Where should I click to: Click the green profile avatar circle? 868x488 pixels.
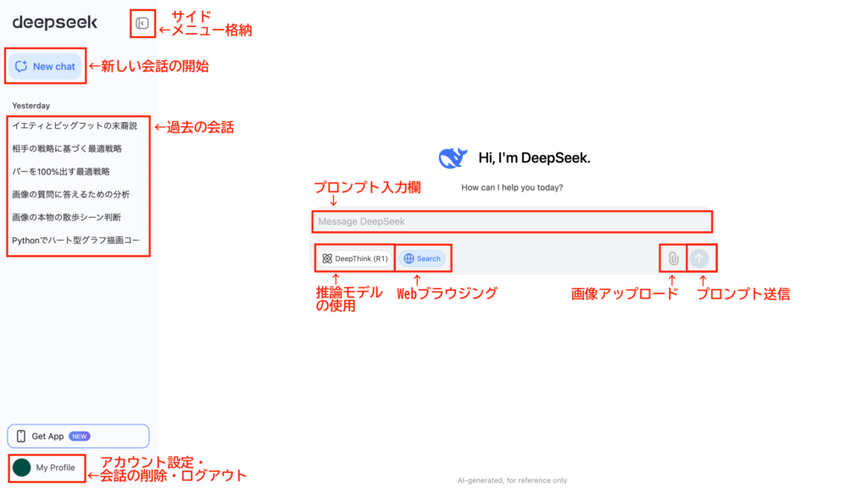pos(22,468)
